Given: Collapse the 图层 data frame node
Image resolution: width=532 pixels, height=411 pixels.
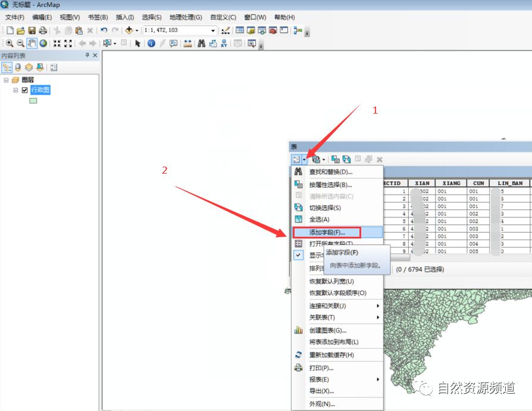Looking at the screenshot, I should pyautogui.click(x=6, y=80).
